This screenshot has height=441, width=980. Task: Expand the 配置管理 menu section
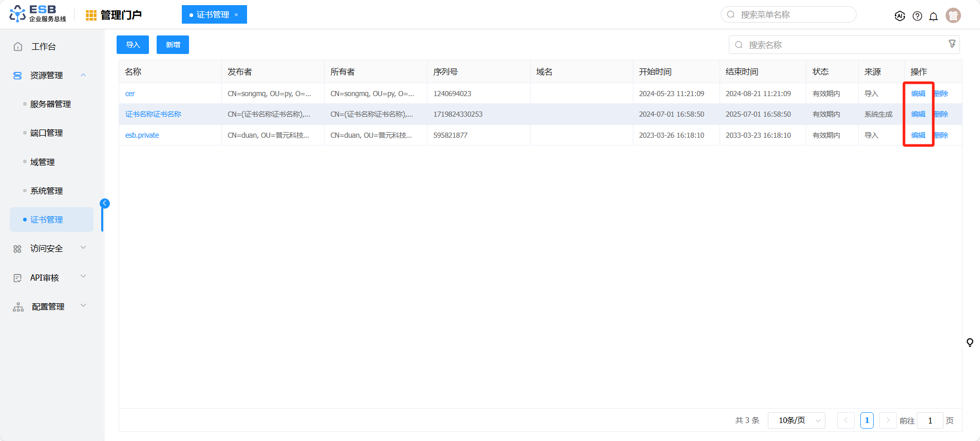[x=83, y=306]
